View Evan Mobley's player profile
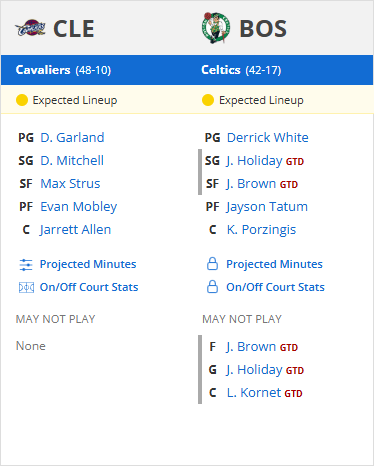The height and width of the screenshot is (466, 374). coord(79,207)
